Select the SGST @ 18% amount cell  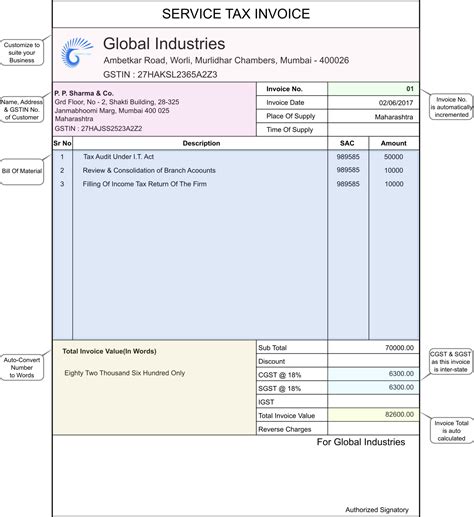click(373, 388)
